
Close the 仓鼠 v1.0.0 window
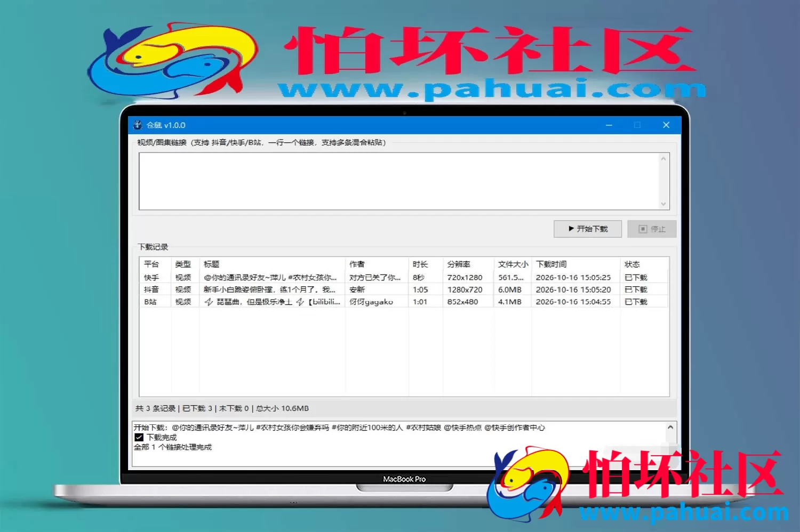(666, 125)
